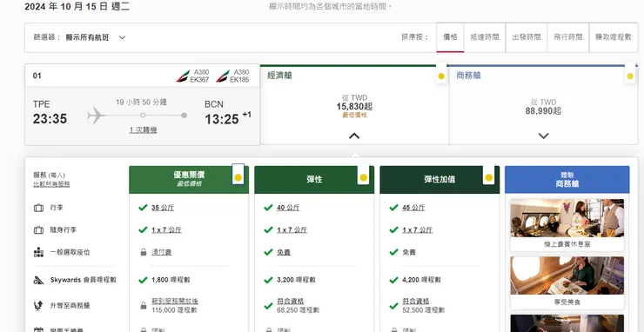Viewport: 644px width, 332px height.
Task: Open the 體驗商務艙 header
Action: tap(567, 179)
